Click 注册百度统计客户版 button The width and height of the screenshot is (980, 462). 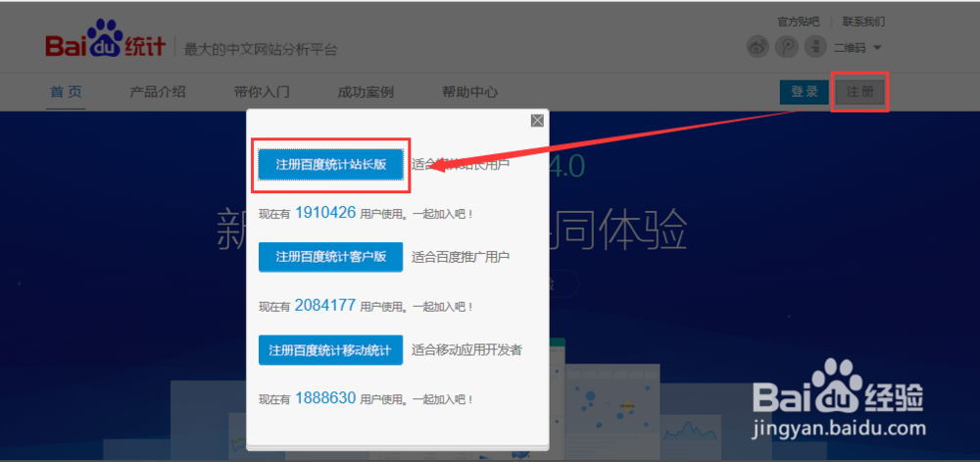[x=330, y=257]
